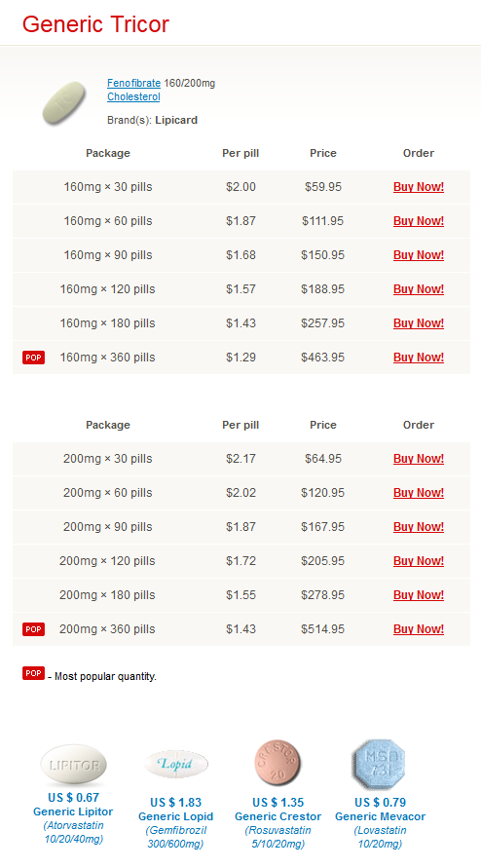Click POP badge in the Most popular quantity legend

click(34, 673)
